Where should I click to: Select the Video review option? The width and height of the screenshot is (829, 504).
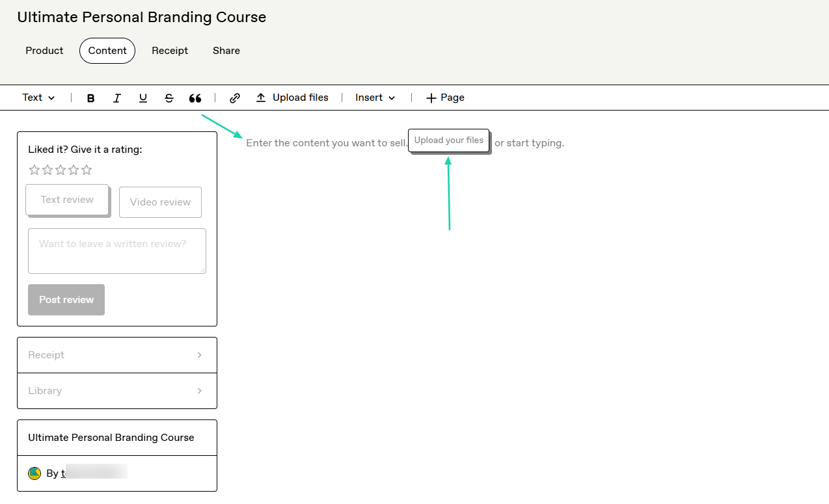(x=160, y=202)
